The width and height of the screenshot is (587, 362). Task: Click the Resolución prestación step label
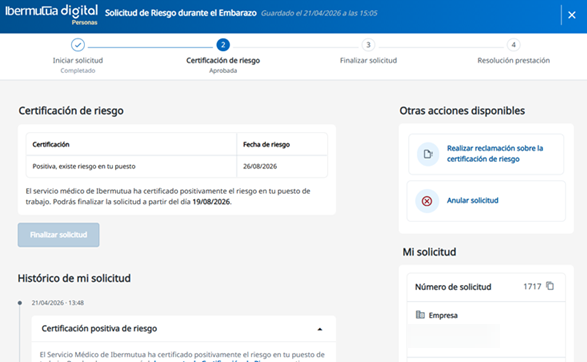tap(514, 60)
